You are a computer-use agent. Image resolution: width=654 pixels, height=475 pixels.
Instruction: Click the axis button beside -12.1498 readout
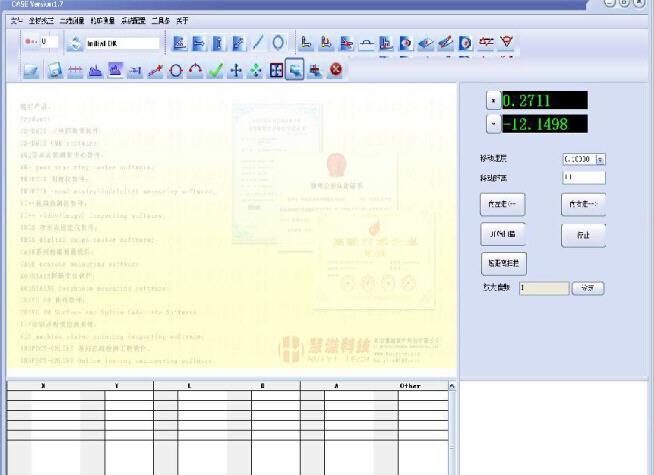(x=491, y=124)
